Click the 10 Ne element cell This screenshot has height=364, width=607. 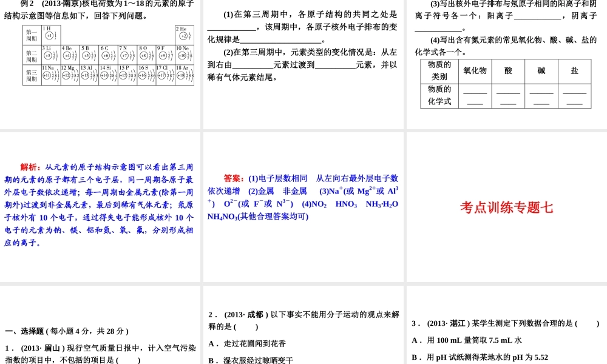click(185, 55)
